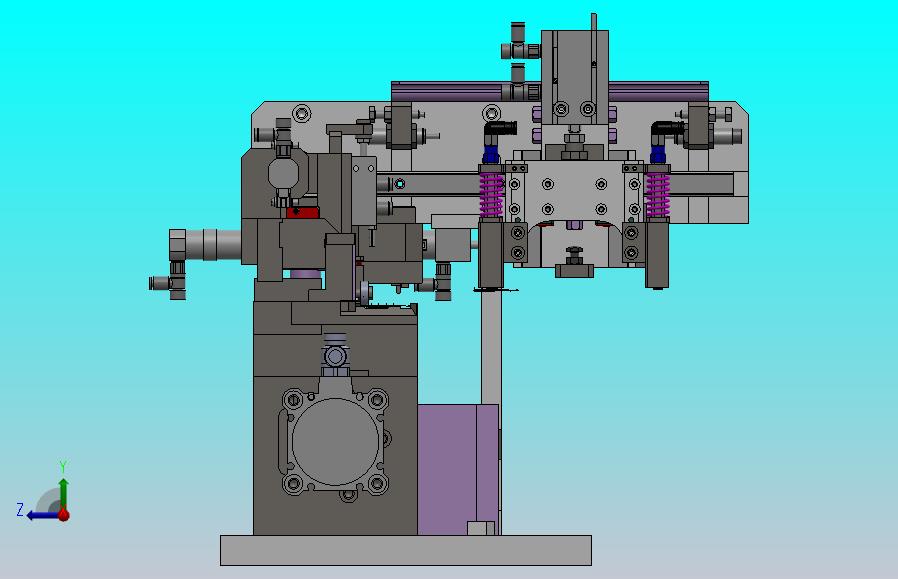The width and height of the screenshot is (898, 579).
Task: Select the right magenta compression spring
Action: pyautogui.click(x=657, y=195)
